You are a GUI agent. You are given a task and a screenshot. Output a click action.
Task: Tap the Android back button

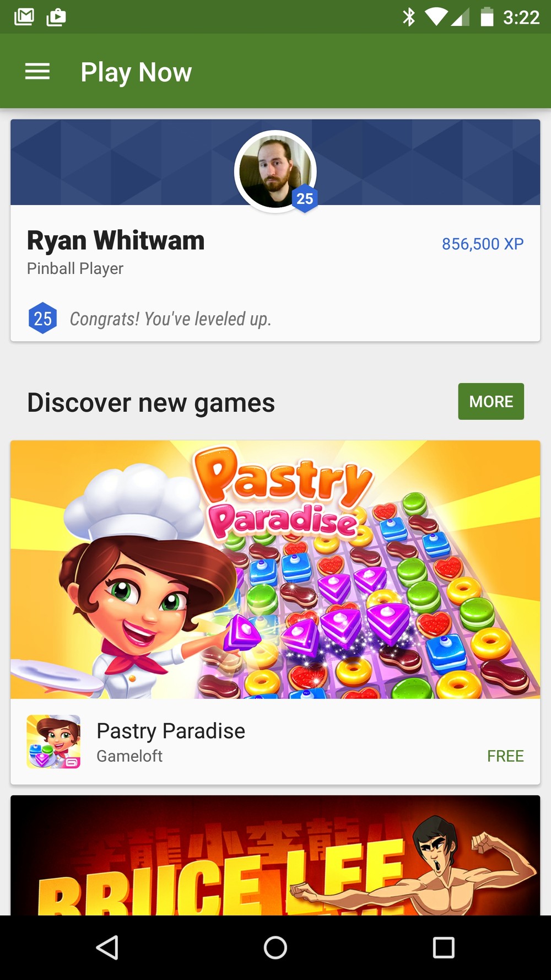click(x=107, y=947)
